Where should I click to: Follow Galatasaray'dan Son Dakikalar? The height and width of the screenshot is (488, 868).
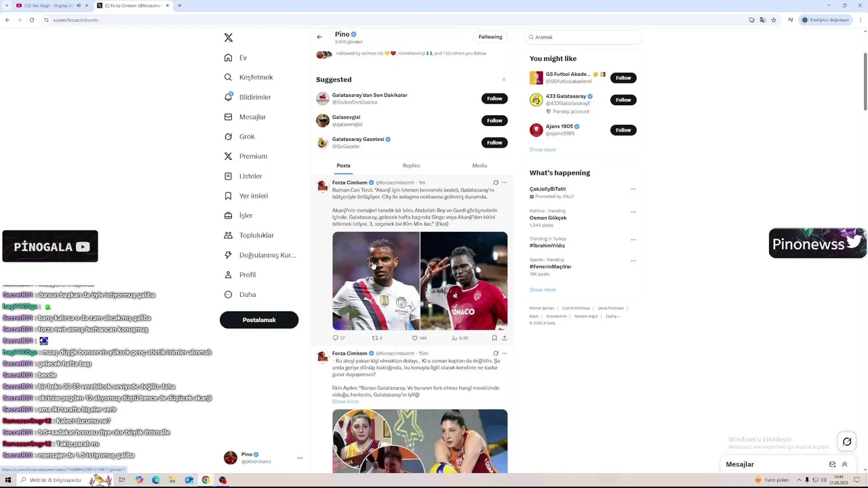click(x=494, y=98)
